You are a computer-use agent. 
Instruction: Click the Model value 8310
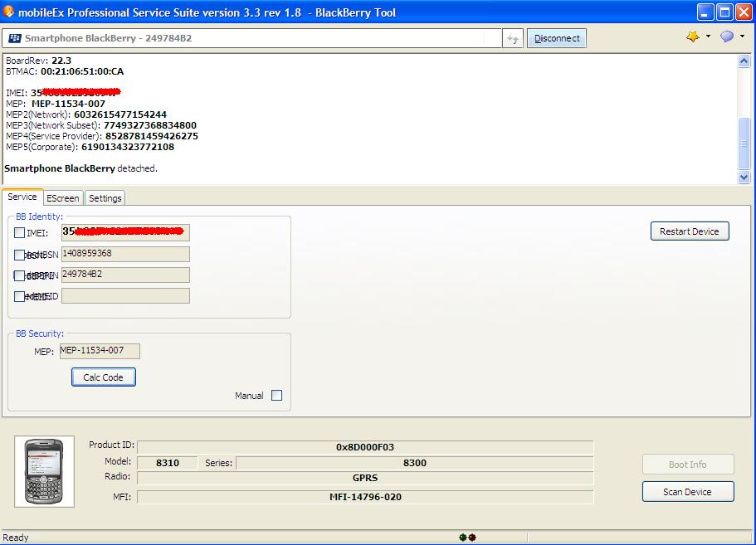[x=168, y=463]
